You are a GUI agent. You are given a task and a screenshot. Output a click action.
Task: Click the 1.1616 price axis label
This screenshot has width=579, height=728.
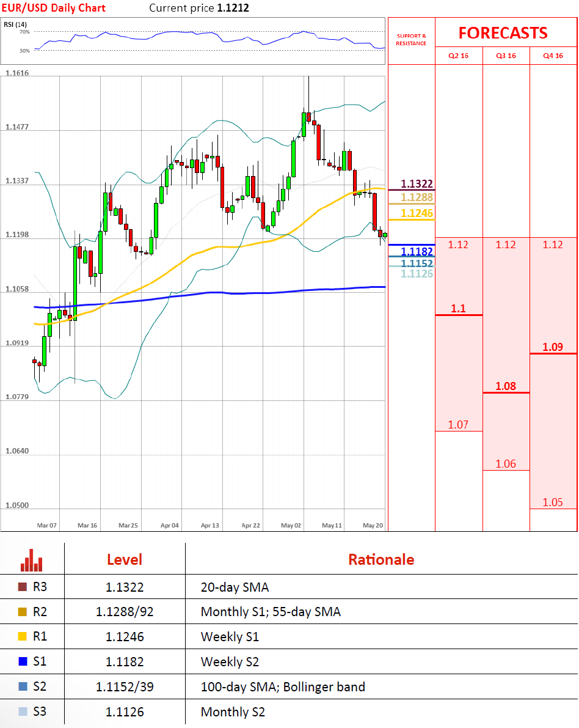(x=17, y=73)
